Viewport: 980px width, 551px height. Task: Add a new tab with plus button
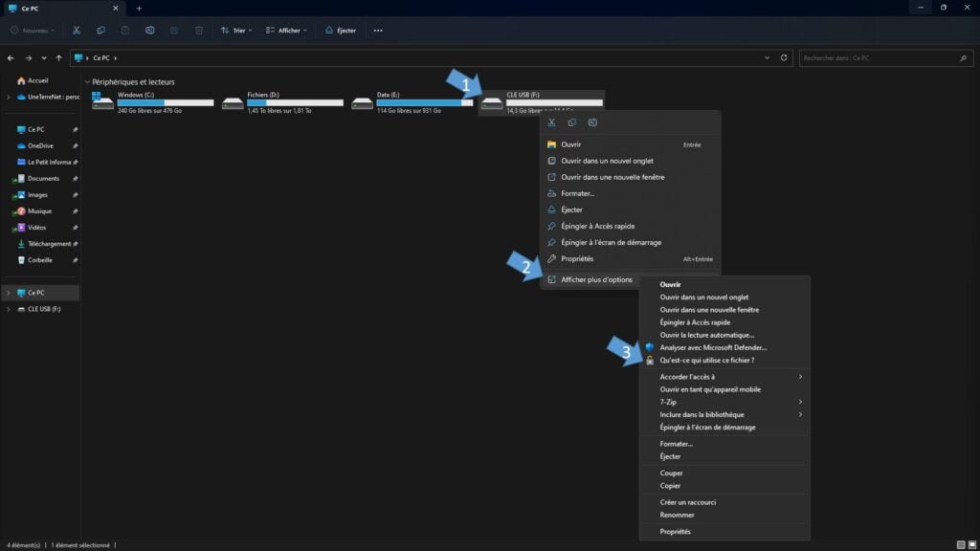tap(139, 8)
